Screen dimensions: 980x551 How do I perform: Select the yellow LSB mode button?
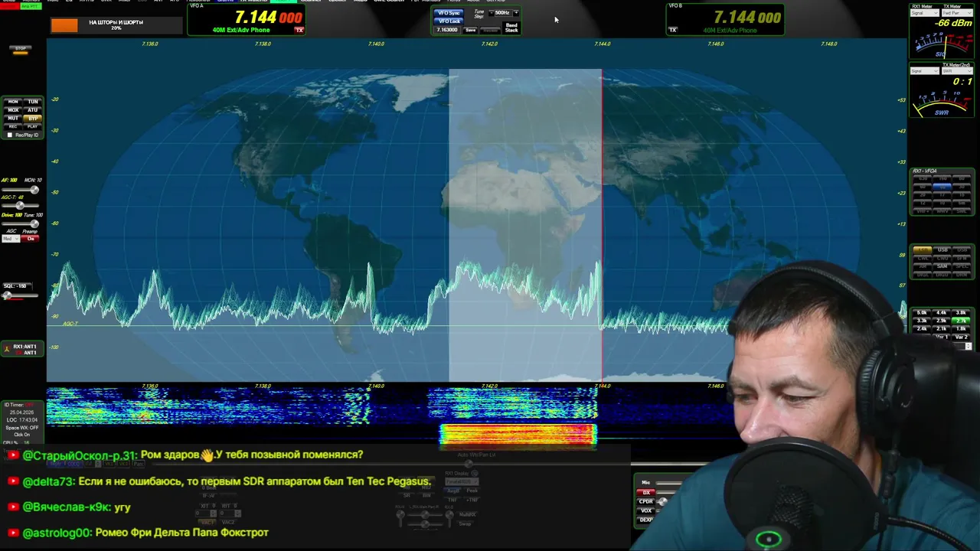coord(923,250)
